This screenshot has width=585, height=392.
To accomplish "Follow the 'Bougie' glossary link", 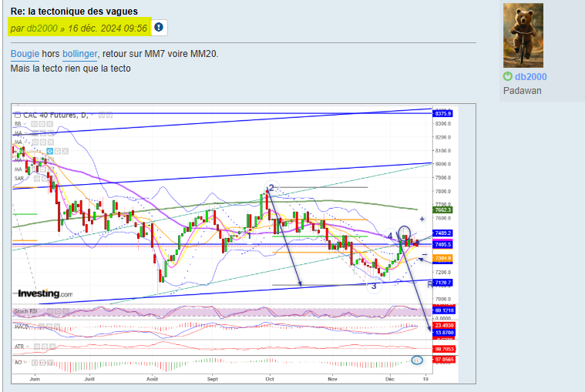I will (x=25, y=54).
